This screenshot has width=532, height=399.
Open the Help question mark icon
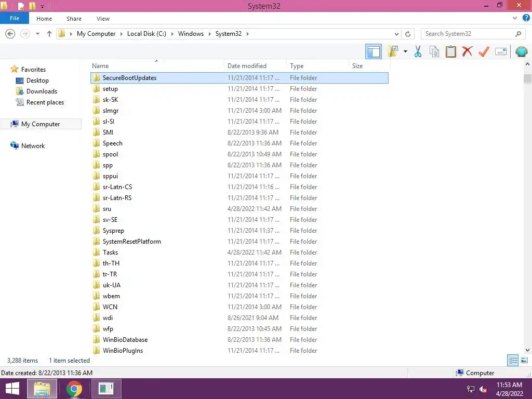pyautogui.click(x=526, y=18)
